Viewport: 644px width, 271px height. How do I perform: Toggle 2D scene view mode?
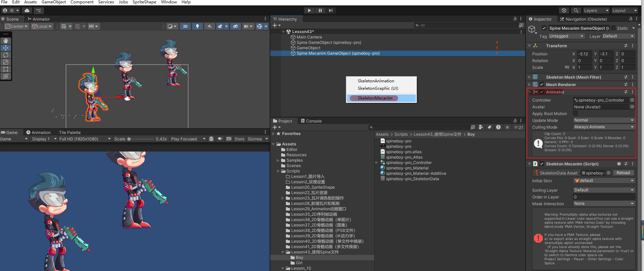[x=185, y=26]
